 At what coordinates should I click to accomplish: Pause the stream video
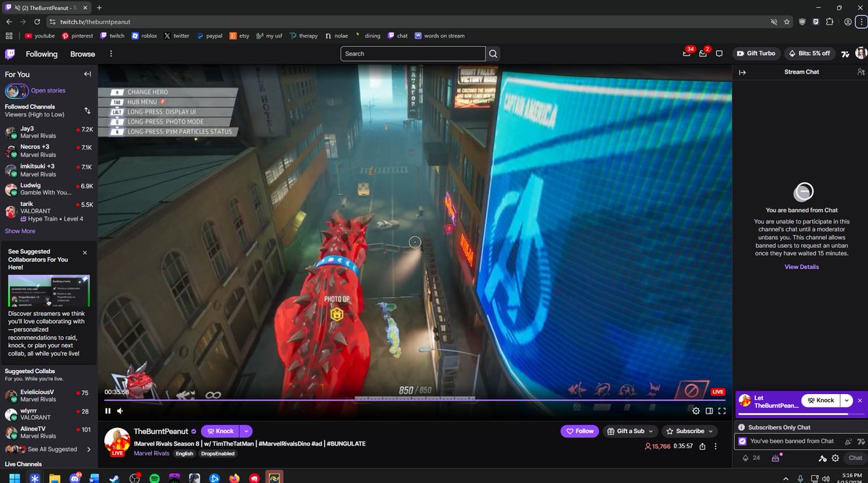click(108, 411)
